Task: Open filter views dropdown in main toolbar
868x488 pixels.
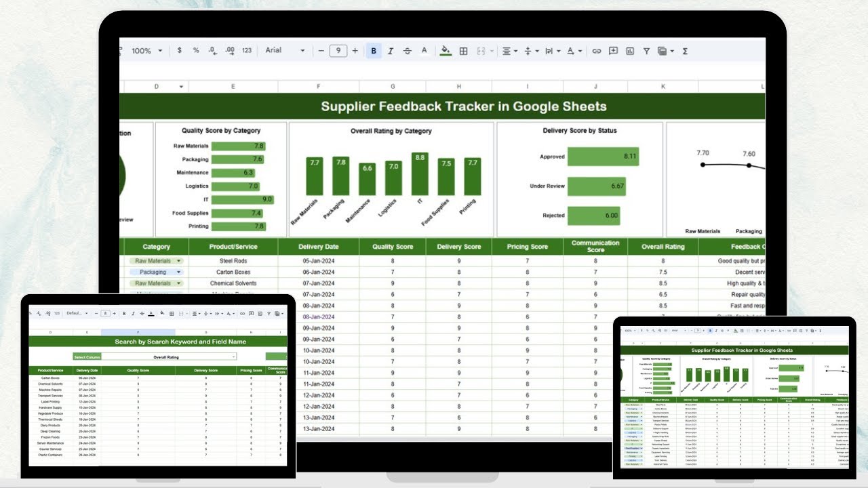Action: 666,51
